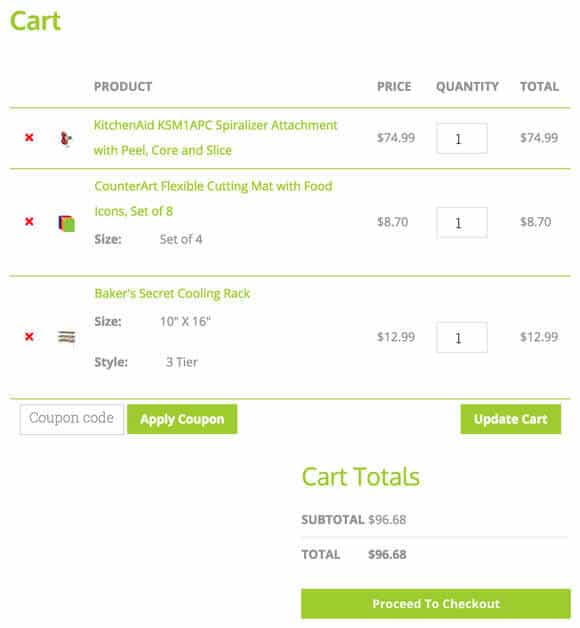The height and width of the screenshot is (628, 580).
Task: Click the Apply Coupon button
Action: pyautogui.click(x=182, y=419)
